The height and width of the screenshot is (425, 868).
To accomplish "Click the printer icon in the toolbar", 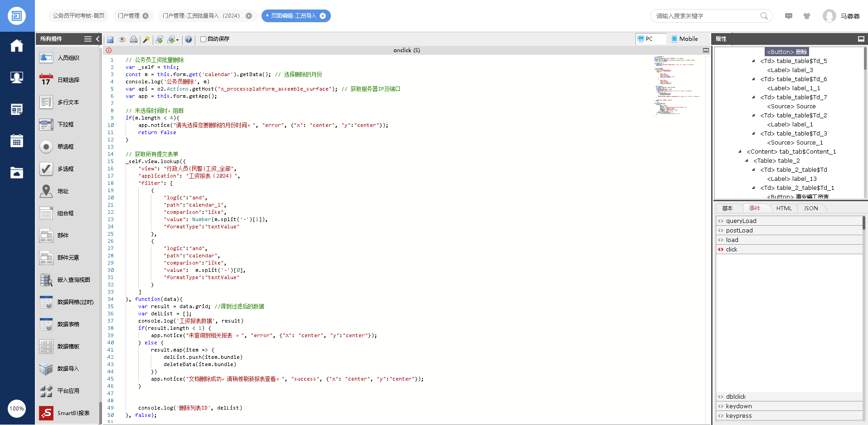I will click(134, 39).
